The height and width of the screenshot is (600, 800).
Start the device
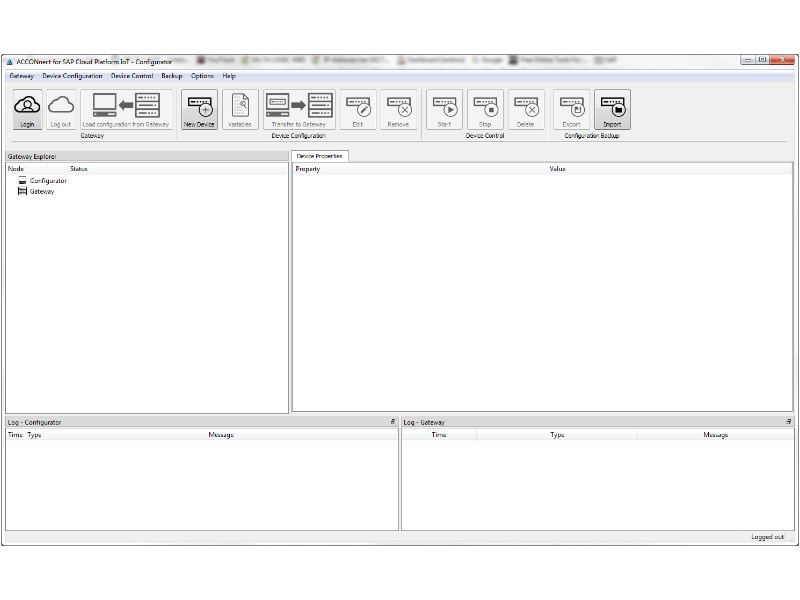point(444,108)
